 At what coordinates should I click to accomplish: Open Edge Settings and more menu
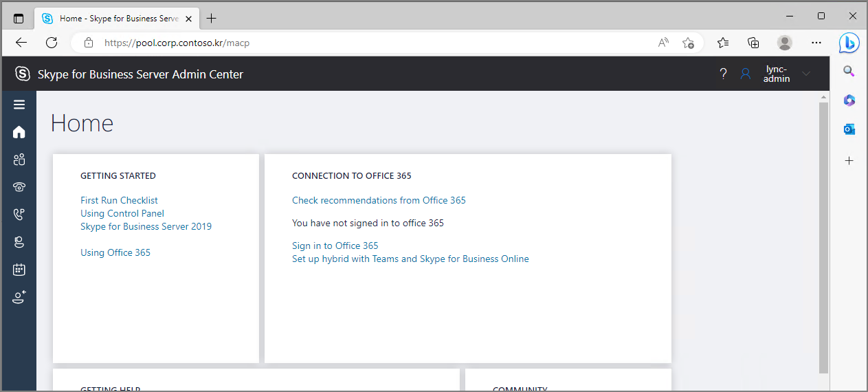[x=816, y=43]
